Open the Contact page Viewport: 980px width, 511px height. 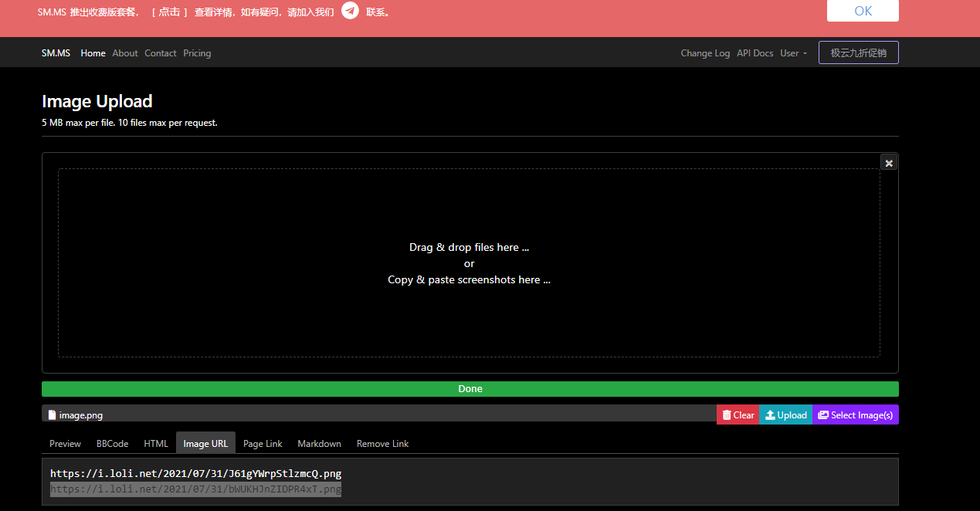pyautogui.click(x=161, y=53)
